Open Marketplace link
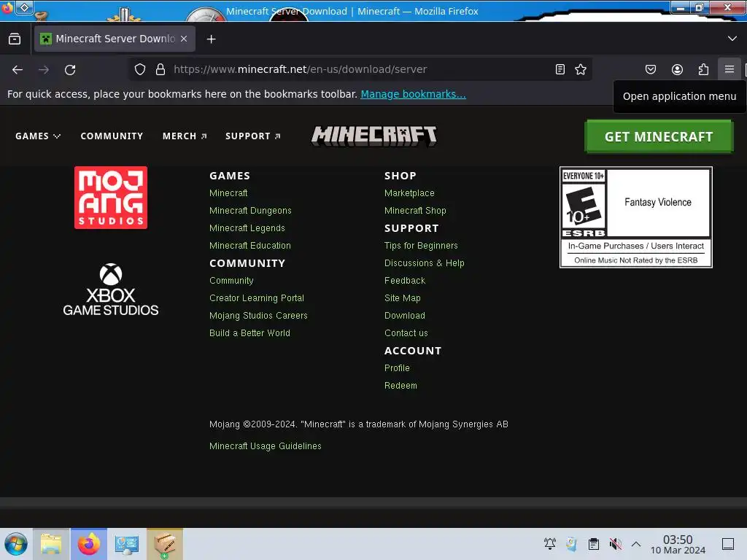Viewport: 747px width, 560px height. click(x=409, y=192)
